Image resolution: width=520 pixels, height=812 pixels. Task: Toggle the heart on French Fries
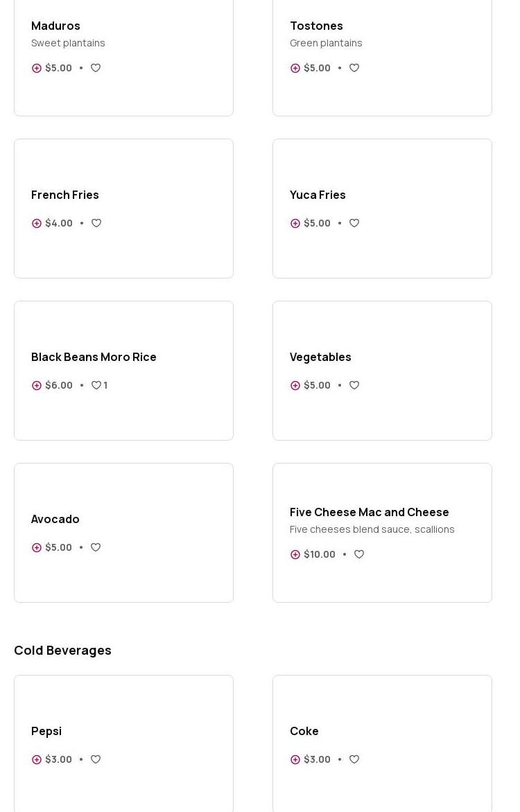tap(96, 223)
